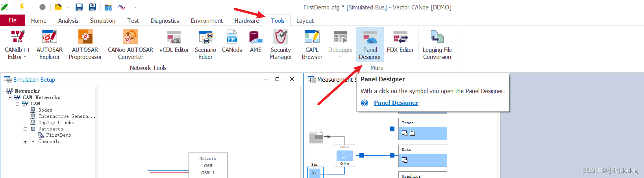Open the Panel Designer tool
Image resolution: width=644 pixels, height=178 pixels.
370,44
